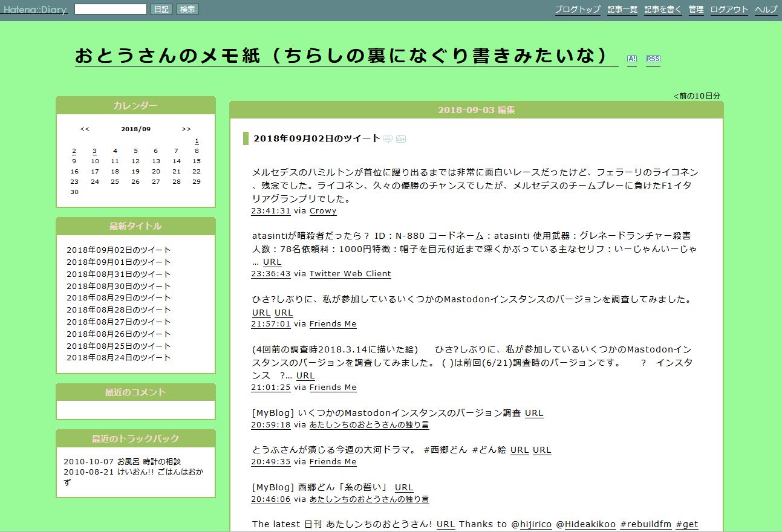This screenshot has height=532, width=782.
Task: Open #get hashtag link
Action: pyautogui.click(x=687, y=524)
